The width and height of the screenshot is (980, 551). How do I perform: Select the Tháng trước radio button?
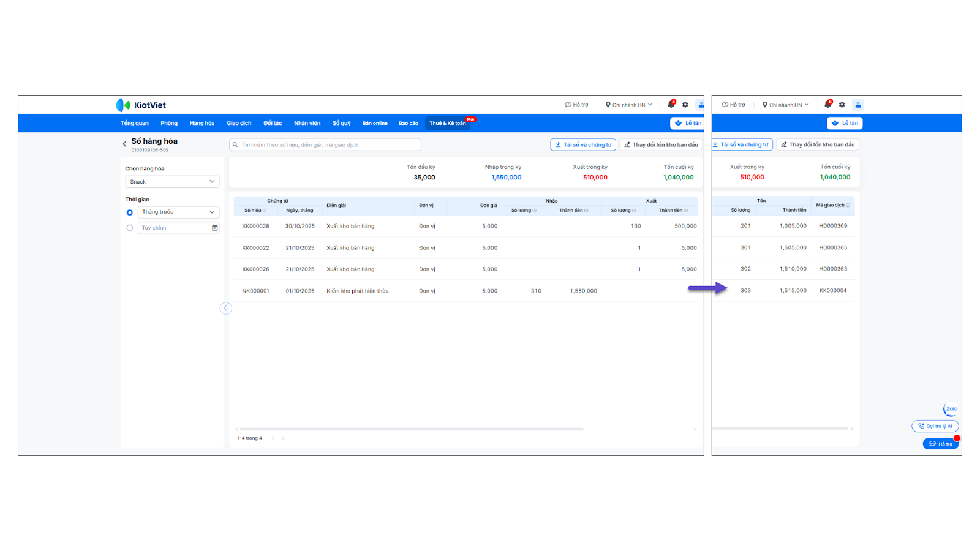coord(129,212)
